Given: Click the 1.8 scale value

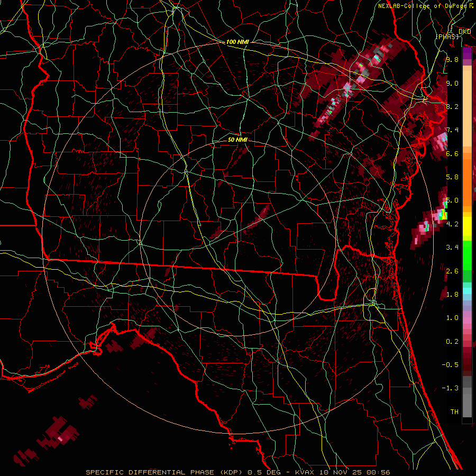Looking at the screenshot, I should pos(452,295).
